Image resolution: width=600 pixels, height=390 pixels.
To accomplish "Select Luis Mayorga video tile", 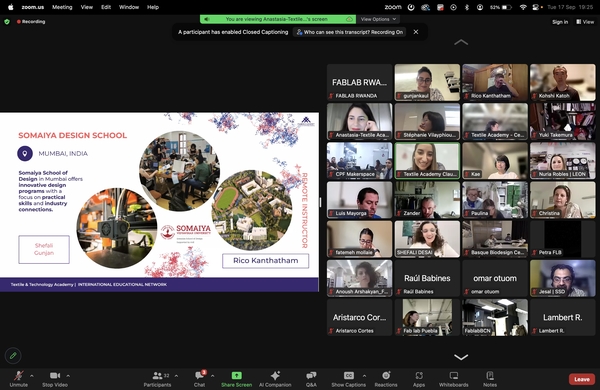I will coord(360,200).
